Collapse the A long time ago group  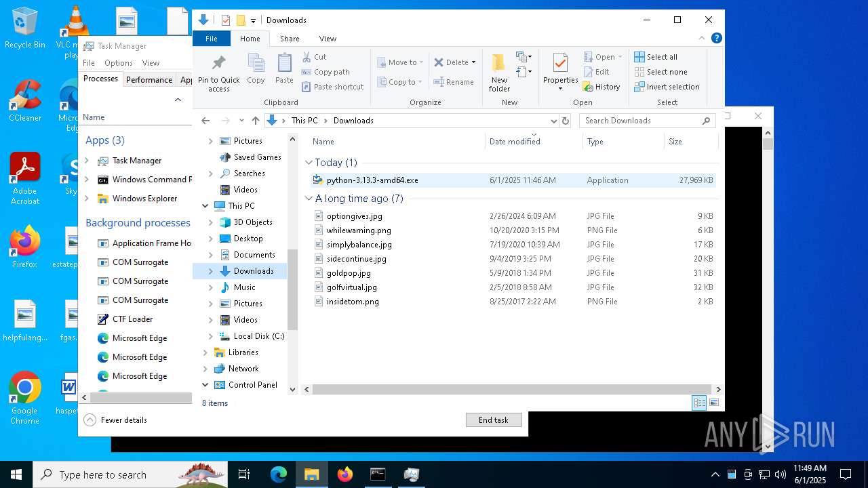(x=309, y=199)
